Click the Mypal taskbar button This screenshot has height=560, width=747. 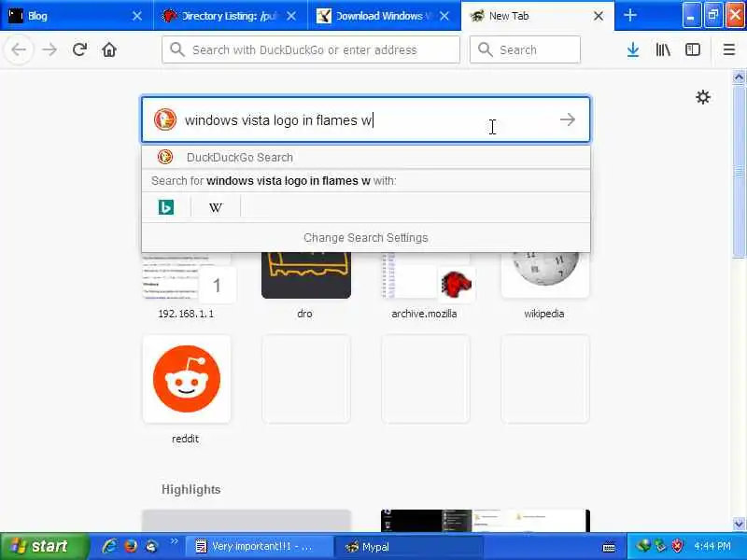409,546
